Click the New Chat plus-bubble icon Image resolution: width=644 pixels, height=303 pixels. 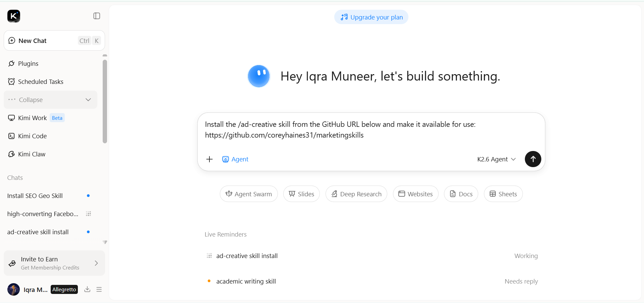(x=12, y=41)
